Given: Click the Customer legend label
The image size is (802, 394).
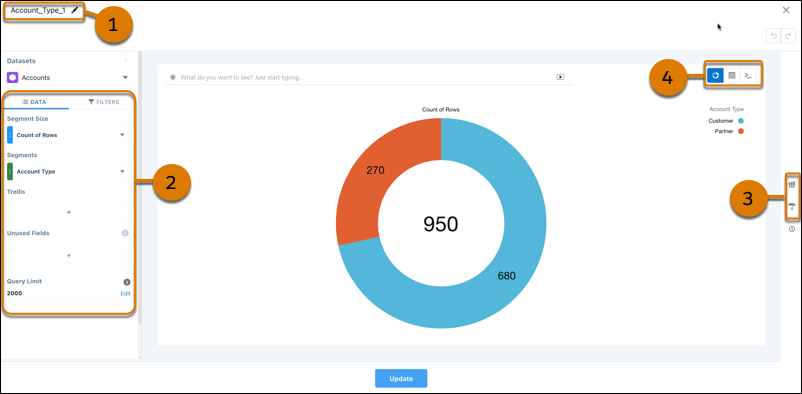Looking at the screenshot, I should pyautogui.click(x=721, y=121).
